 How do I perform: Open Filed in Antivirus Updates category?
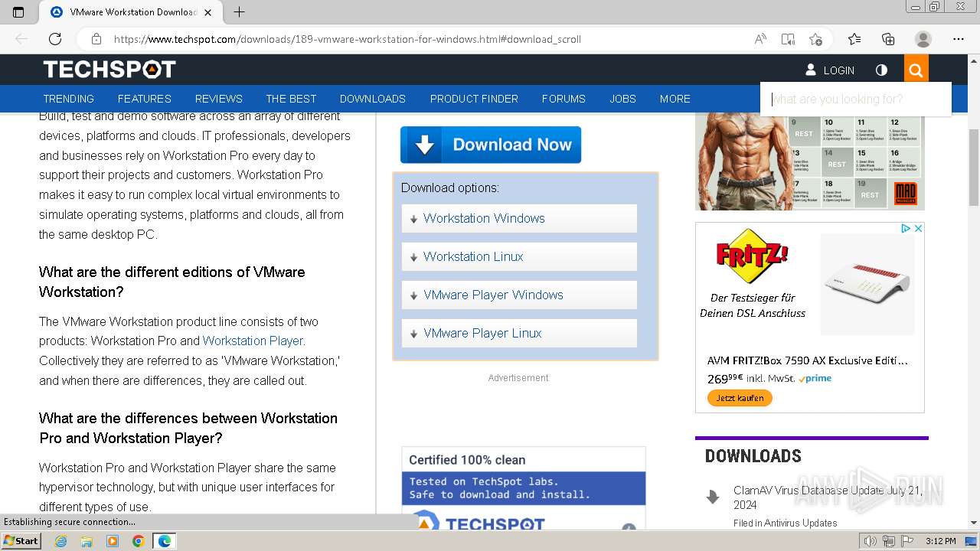pyautogui.click(x=785, y=523)
